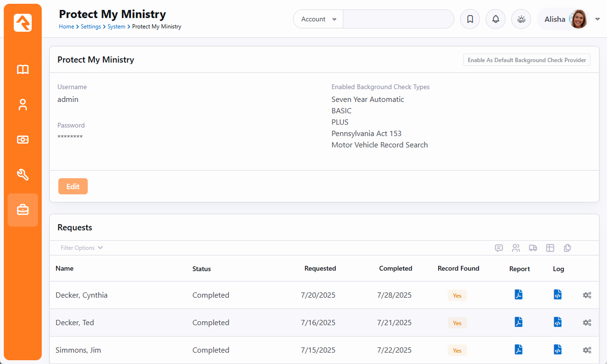This screenshot has width=607, height=364.
Task: Click the search input field in header
Action: [398, 19]
